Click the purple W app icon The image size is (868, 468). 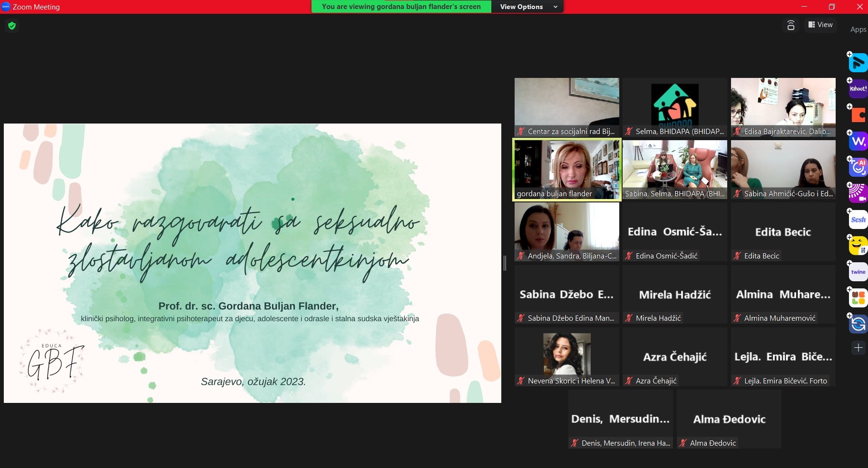[x=858, y=141]
